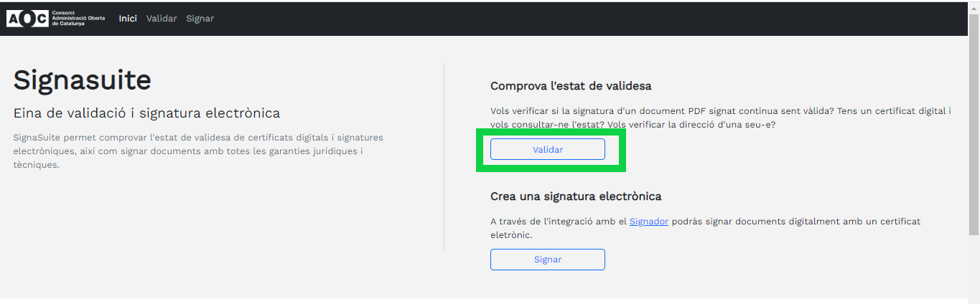Click the subtitle Eina de validació i signatura electrònica
Image resolution: width=980 pixels, height=304 pixels.
[146, 113]
